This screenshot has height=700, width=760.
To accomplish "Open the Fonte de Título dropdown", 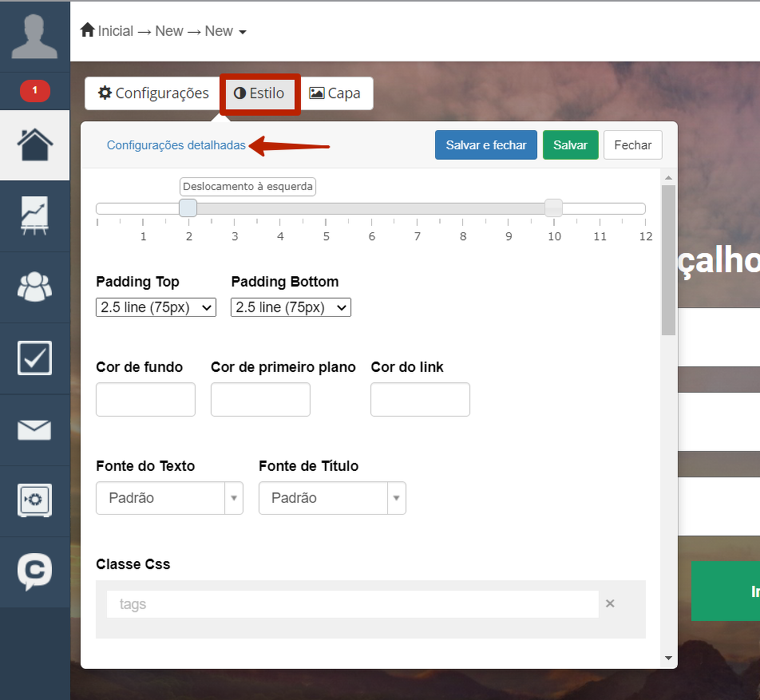I will [332, 498].
